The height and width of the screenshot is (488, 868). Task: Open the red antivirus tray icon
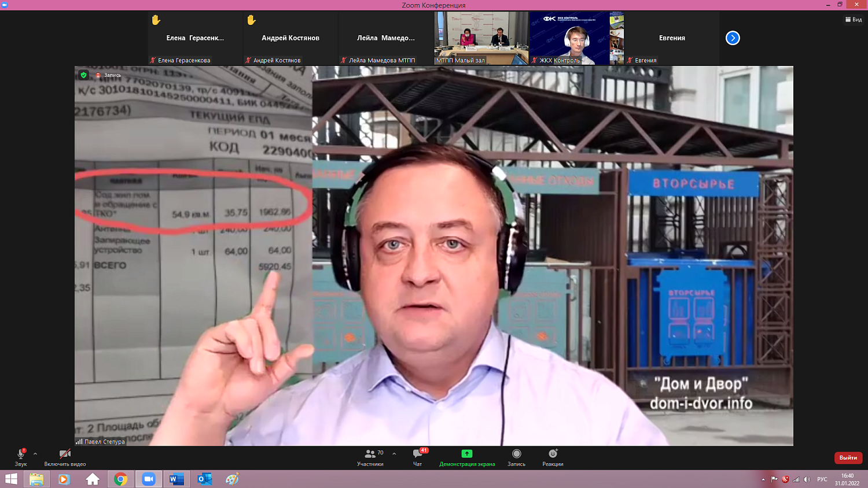tap(785, 479)
